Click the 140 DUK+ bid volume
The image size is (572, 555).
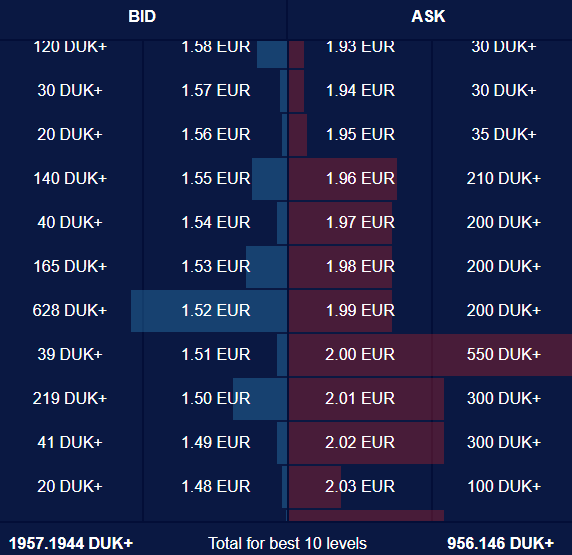[70, 179]
